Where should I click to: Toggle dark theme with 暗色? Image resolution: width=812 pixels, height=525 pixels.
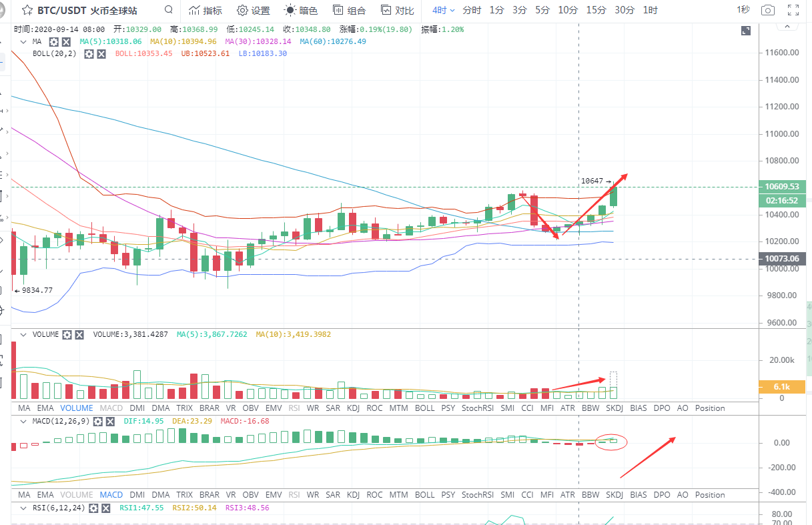pyautogui.click(x=301, y=10)
